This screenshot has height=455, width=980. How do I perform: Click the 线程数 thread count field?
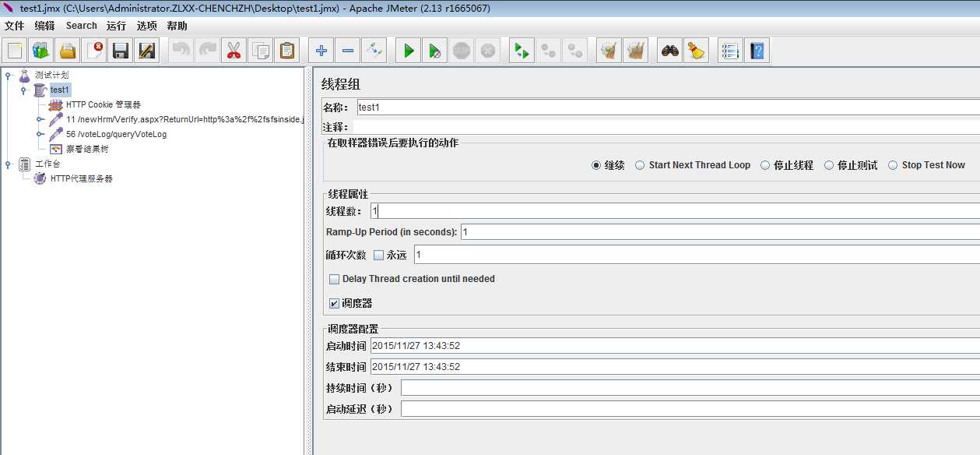(x=674, y=210)
